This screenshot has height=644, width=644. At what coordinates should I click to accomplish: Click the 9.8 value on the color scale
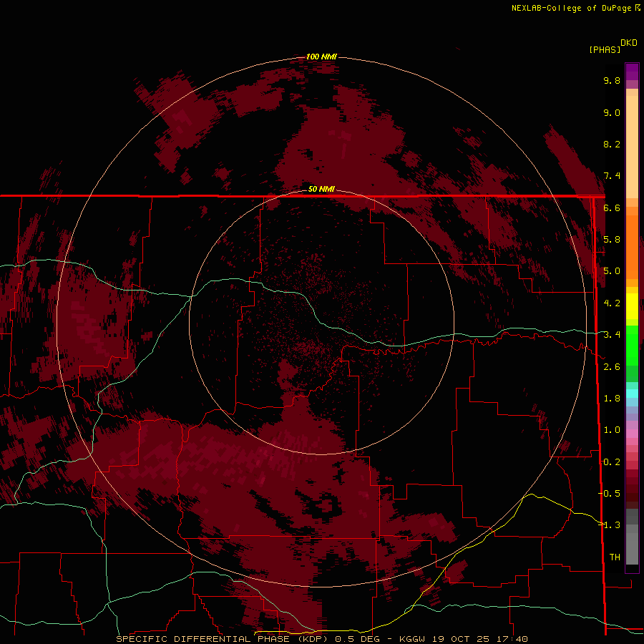(x=612, y=80)
